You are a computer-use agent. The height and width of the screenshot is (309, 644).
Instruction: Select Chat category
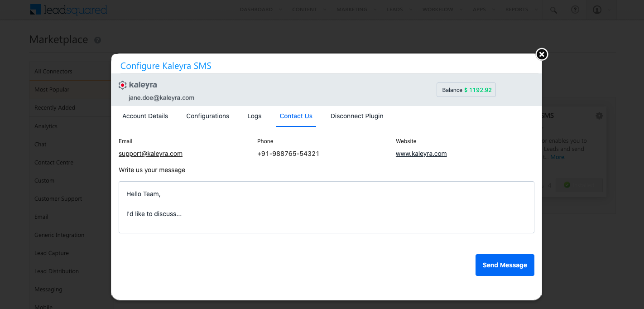pyautogui.click(x=40, y=144)
